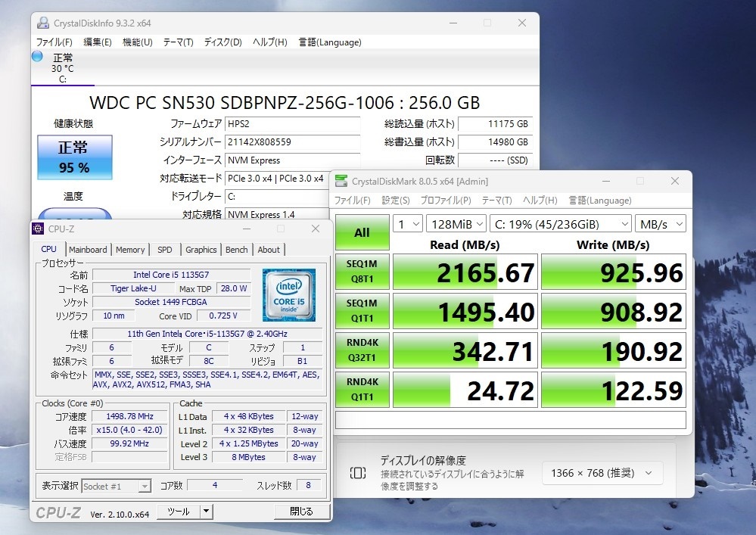Open the 言語(Language) menu in CrystalDiskInfo

pyautogui.click(x=330, y=42)
